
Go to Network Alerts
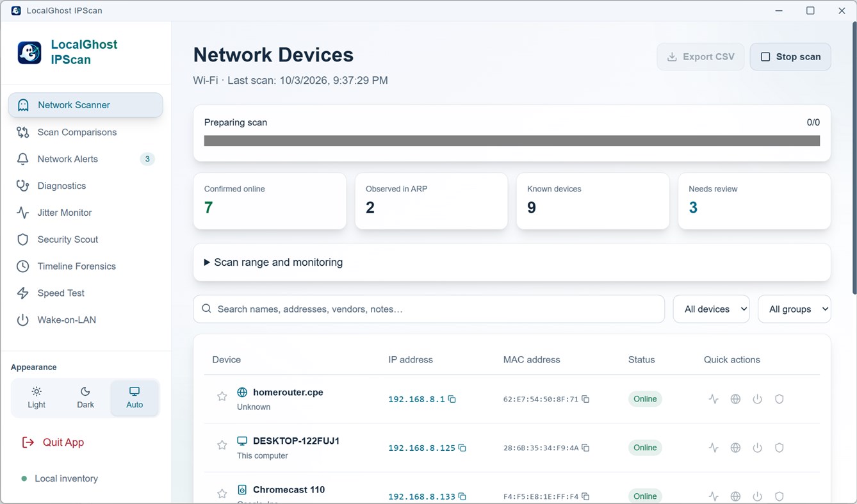coord(85,159)
